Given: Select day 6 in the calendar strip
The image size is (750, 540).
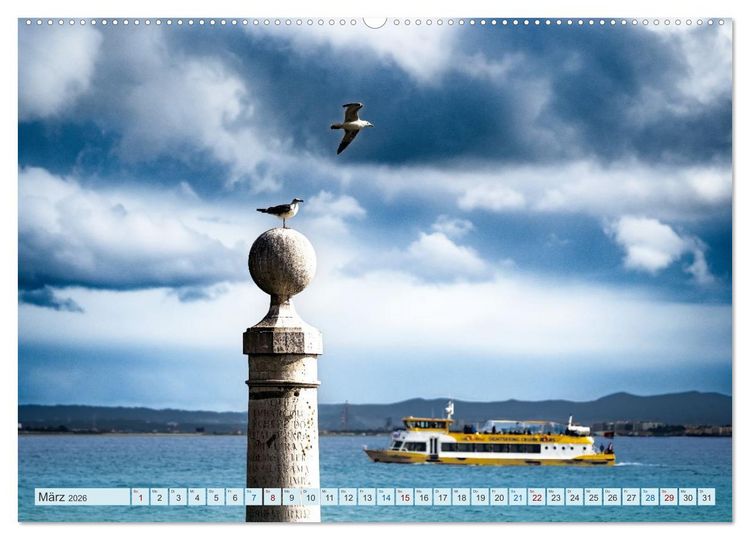Looking at the screenshot, I should pos(234,497).
